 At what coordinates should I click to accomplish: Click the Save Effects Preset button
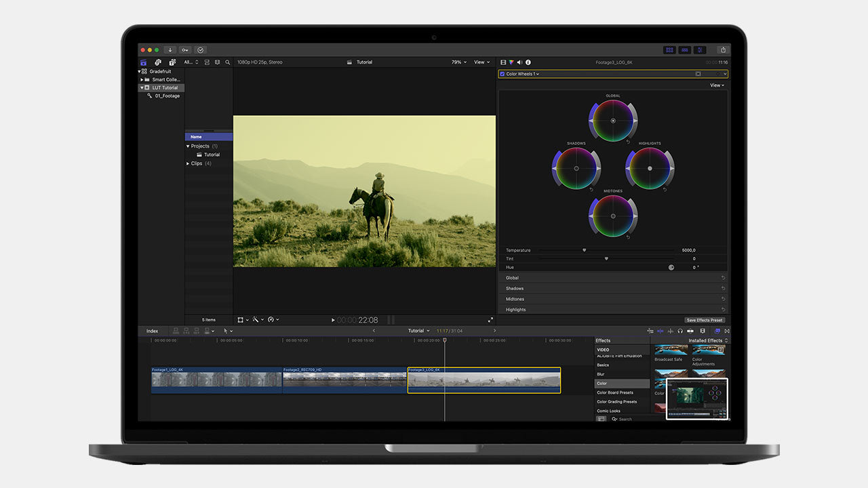point(705,320)
